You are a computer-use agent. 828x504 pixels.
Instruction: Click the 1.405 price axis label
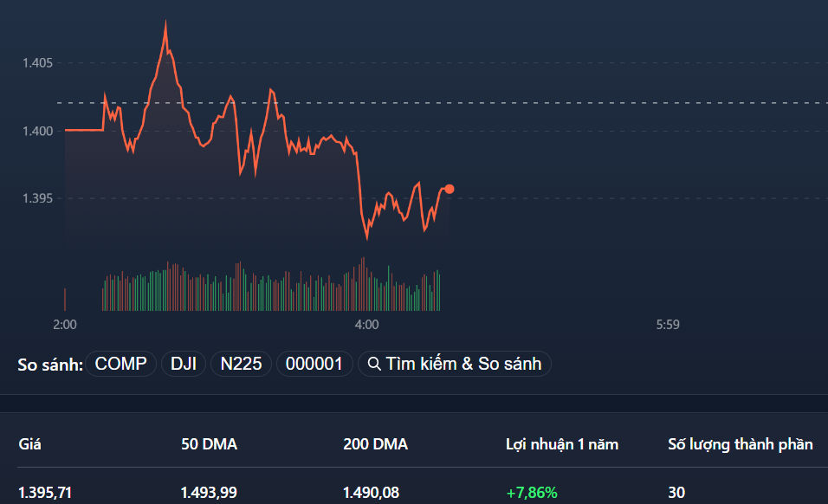click(38, 63)
